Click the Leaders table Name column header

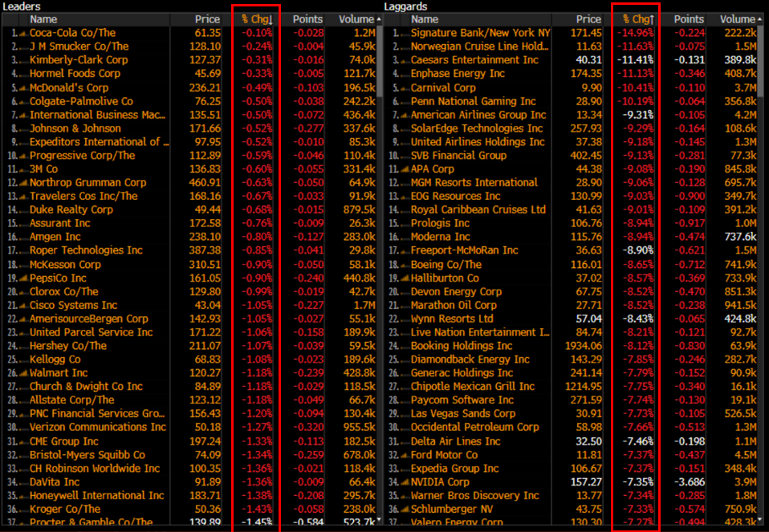point(43,19)
